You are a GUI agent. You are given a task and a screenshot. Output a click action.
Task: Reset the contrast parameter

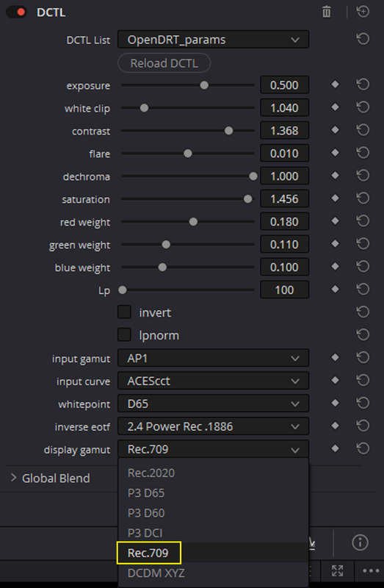(x=363, y=131)
